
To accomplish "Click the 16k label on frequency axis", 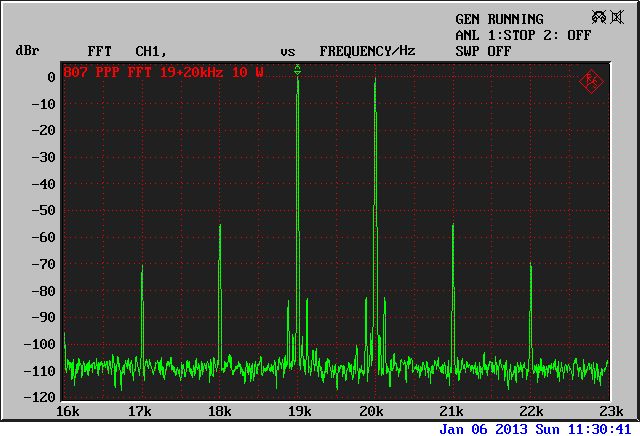I will click(67, 411).
